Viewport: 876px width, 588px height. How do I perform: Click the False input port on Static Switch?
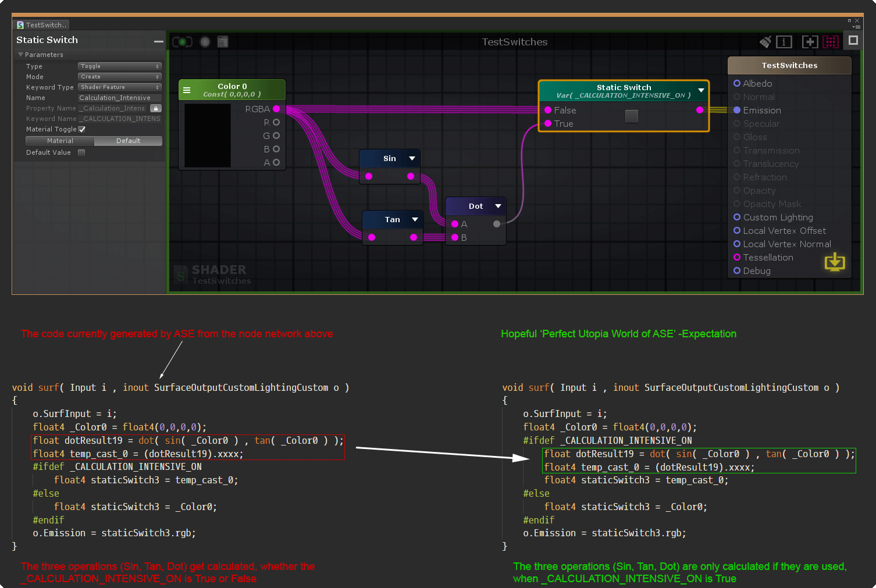coord(548,110)
